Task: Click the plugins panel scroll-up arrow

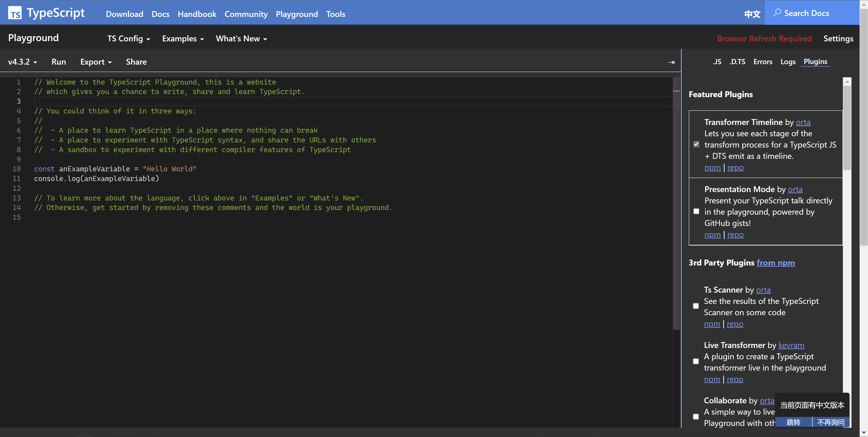Action: click(847, 82)
